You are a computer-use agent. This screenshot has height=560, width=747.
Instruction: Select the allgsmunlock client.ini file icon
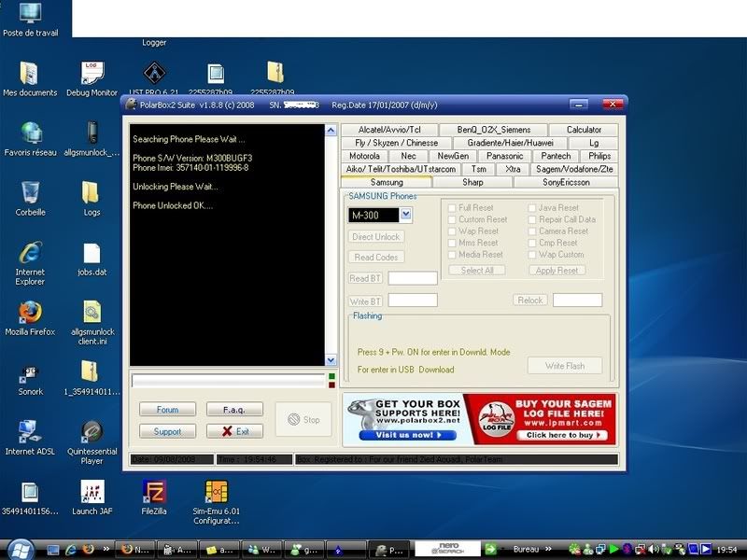point(92,322)
